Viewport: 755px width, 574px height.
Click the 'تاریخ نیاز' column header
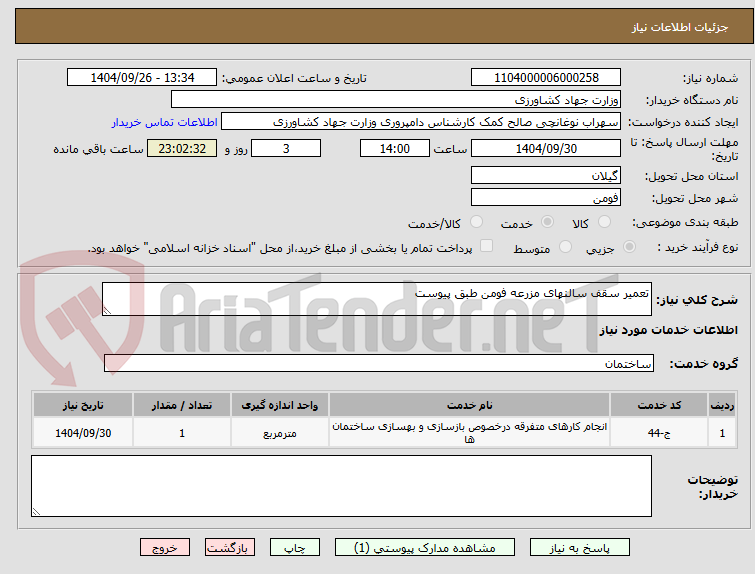coord(83,405)
